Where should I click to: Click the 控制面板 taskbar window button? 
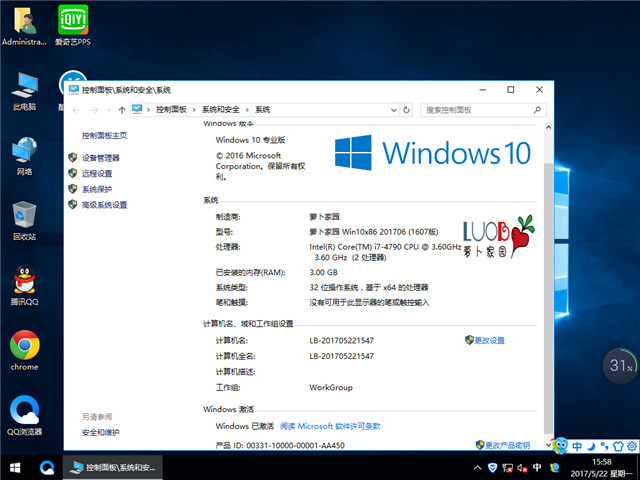111,467
